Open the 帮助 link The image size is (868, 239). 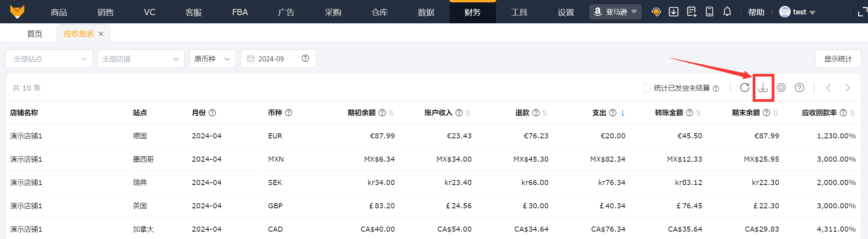pyautogui.click(x=756, y=12)
